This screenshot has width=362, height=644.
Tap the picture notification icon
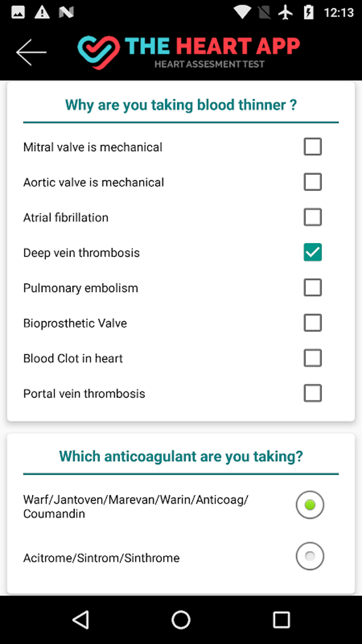18,12
